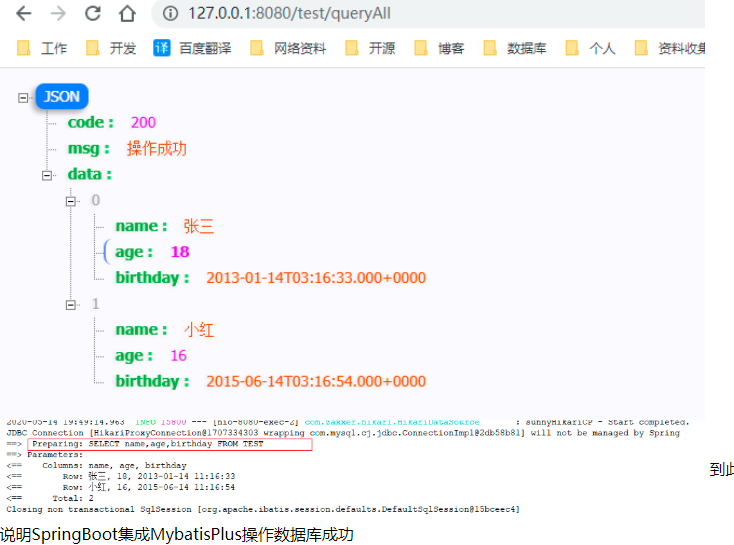Open the 个人 bookmark folder
The width and height of the screenshot is (734, 545).
tap(590, 48)
